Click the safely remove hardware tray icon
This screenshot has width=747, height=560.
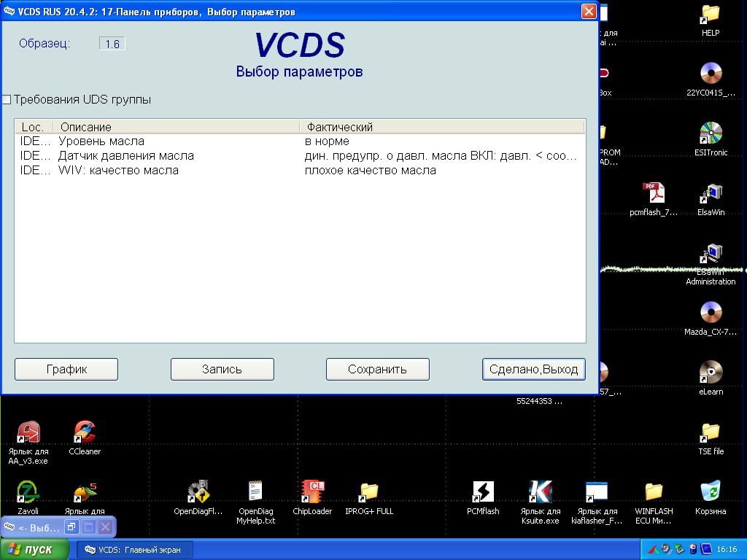679,549
